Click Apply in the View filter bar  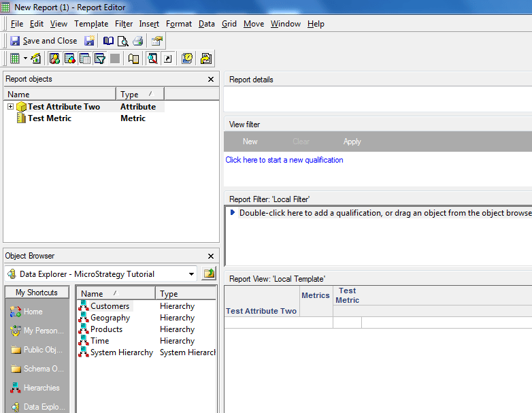pos(352,142)
